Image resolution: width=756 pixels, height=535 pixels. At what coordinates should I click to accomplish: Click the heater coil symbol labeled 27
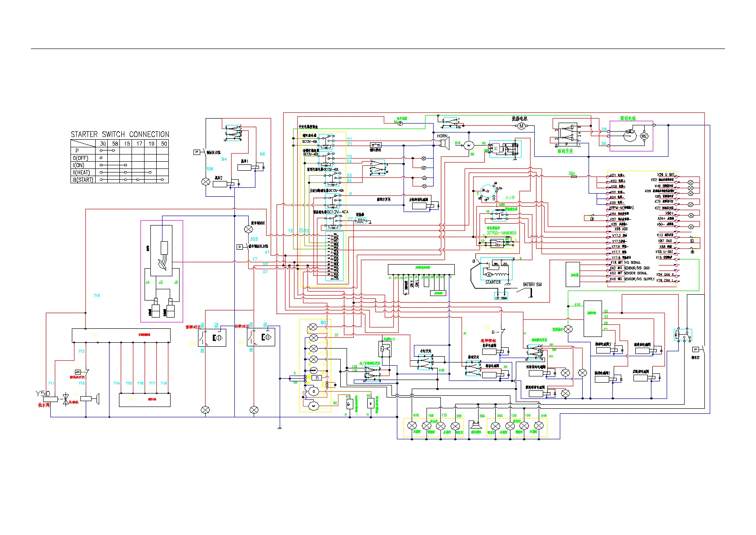click(360, 221)
